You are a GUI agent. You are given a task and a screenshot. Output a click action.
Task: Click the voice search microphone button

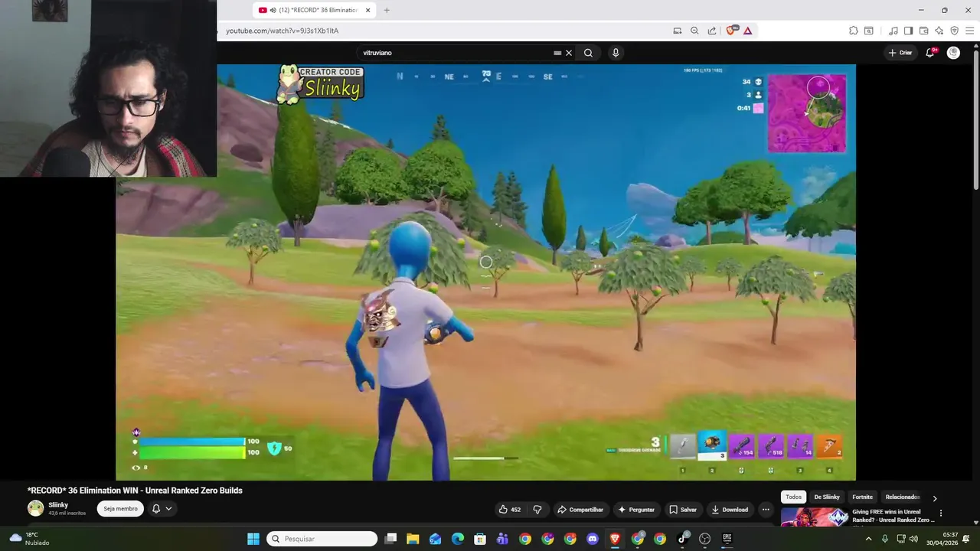click(616, 53)
